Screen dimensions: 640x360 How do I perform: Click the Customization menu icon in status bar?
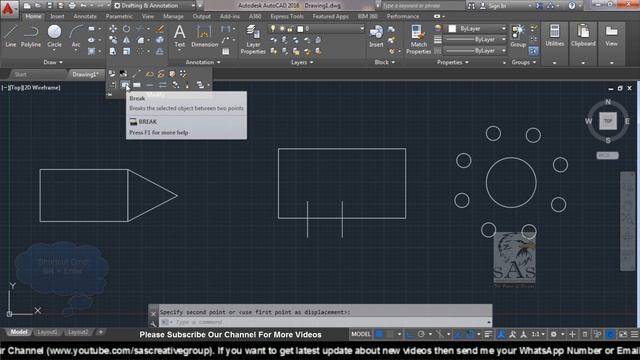pyautogui.click(x=634, y=334)
